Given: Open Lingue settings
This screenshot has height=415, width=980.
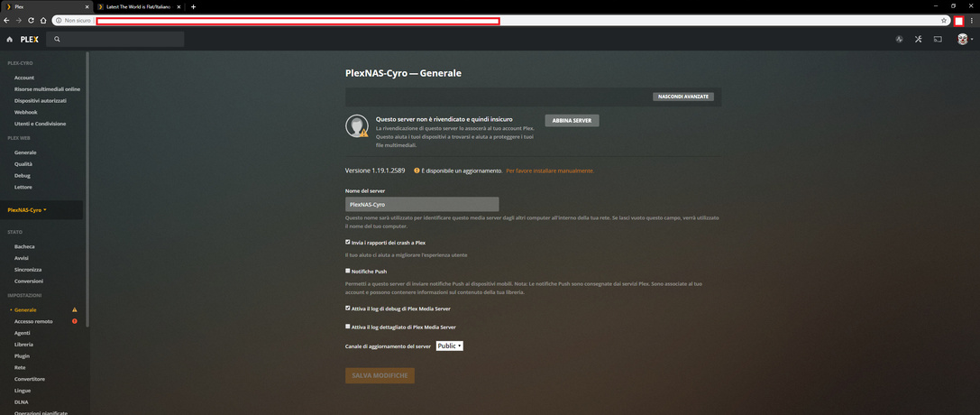Looking at the screenshot, I should (23, 390).
